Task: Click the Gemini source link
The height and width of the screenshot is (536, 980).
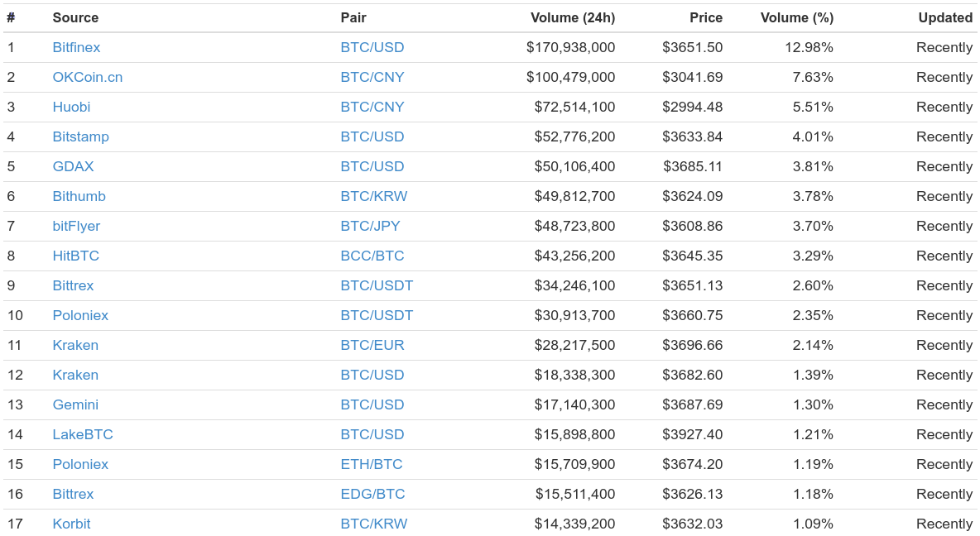Action: click(75, 404)
